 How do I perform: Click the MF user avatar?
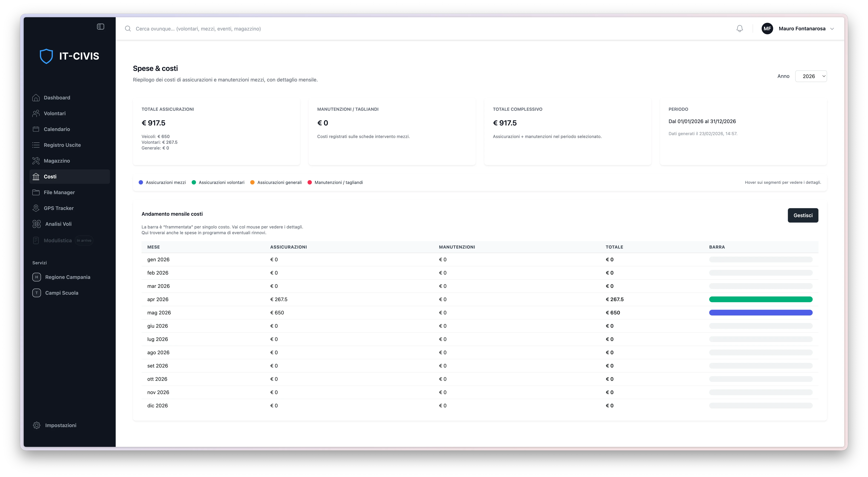tap(767, 29)
